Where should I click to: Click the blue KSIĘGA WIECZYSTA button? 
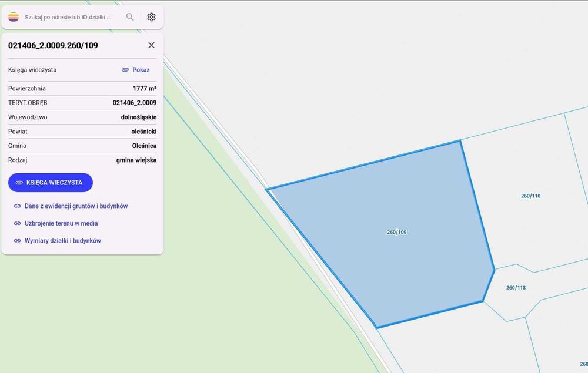point(50,182)
